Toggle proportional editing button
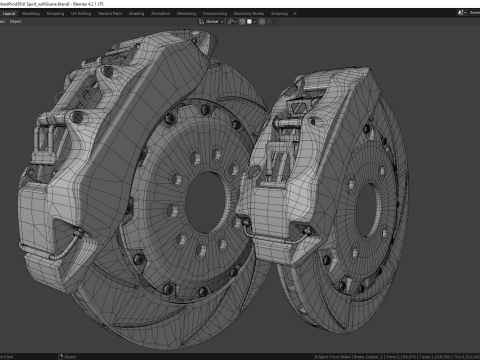This screenshot has width=480, height=360. coord(262,22)
